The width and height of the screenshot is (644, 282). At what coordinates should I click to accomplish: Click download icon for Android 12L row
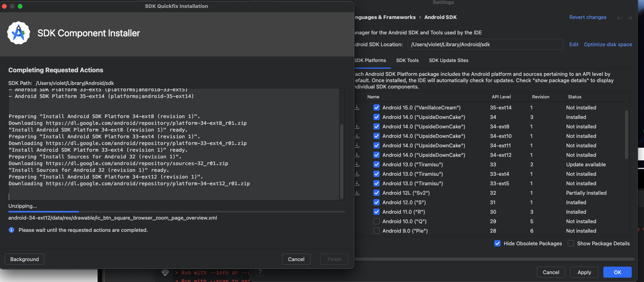(357, 193)
